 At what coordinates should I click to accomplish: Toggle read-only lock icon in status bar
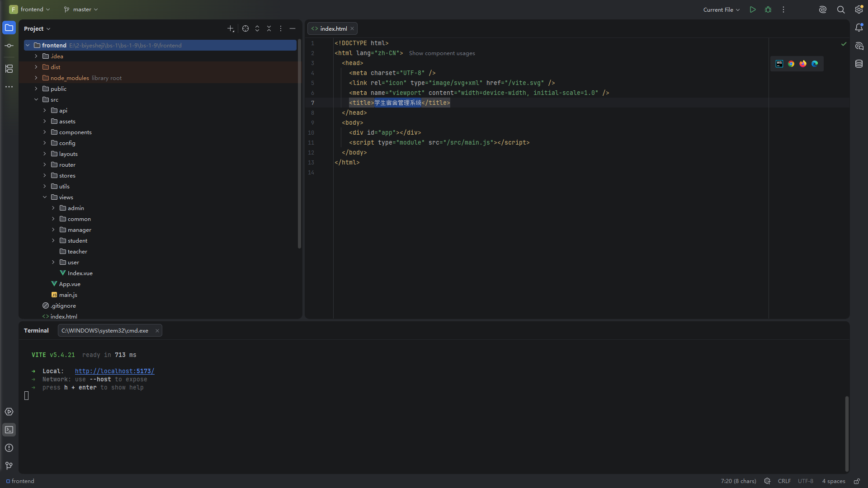point(857,481)
